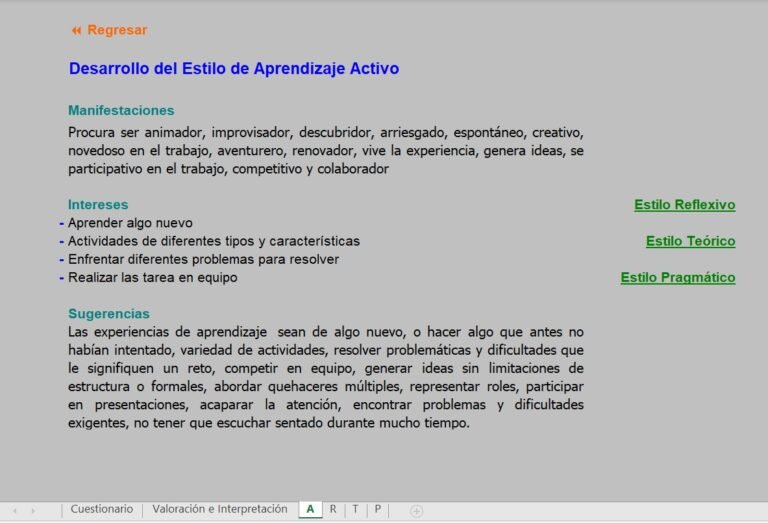Select the A sheet tab

point(310,509)
